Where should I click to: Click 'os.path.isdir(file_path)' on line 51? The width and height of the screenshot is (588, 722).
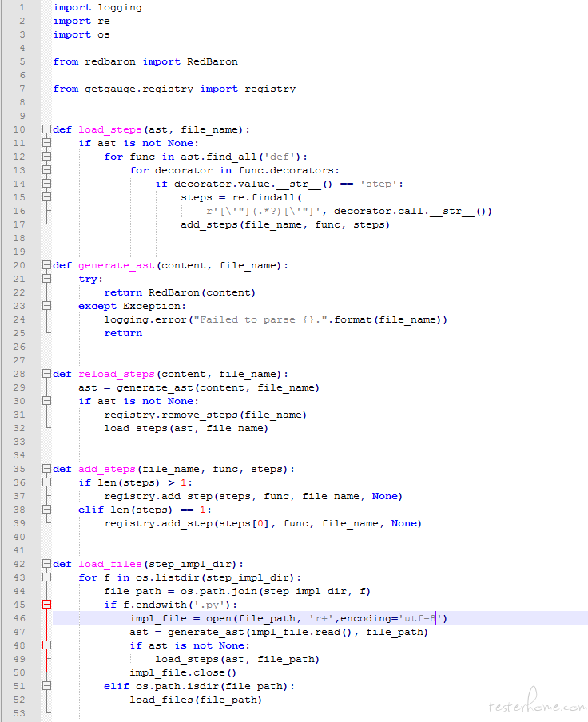212,687
